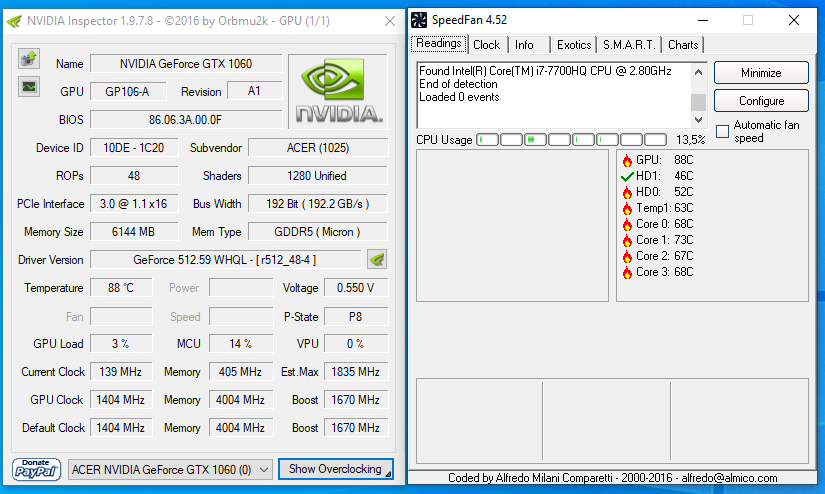Click the Voltage value 0.550 V
This screenshot has width=825, height=494.
coord(356,288)
